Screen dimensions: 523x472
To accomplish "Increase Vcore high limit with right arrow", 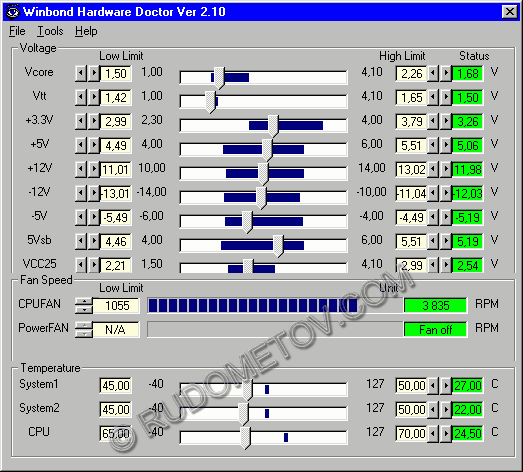I will [x=446, y=73].
